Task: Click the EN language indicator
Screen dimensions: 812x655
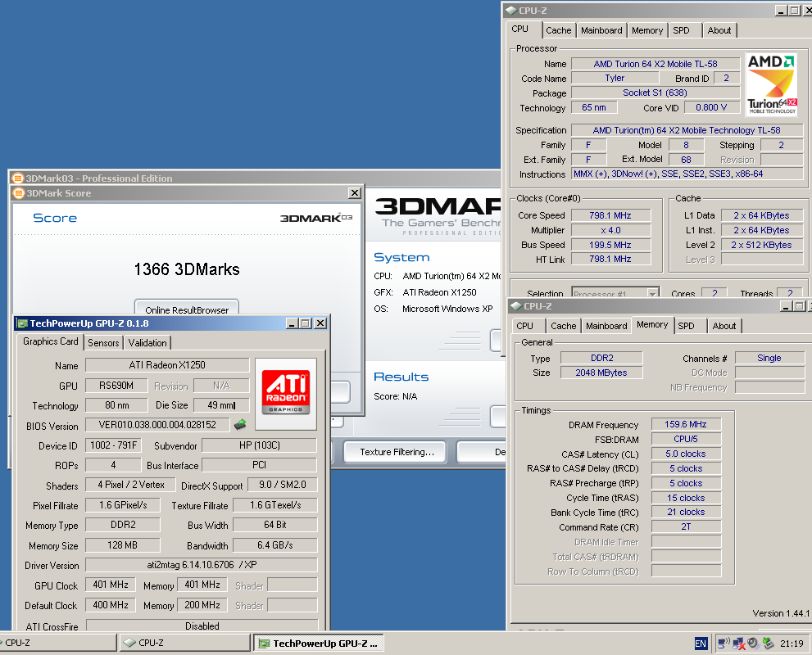Action: 700,644
